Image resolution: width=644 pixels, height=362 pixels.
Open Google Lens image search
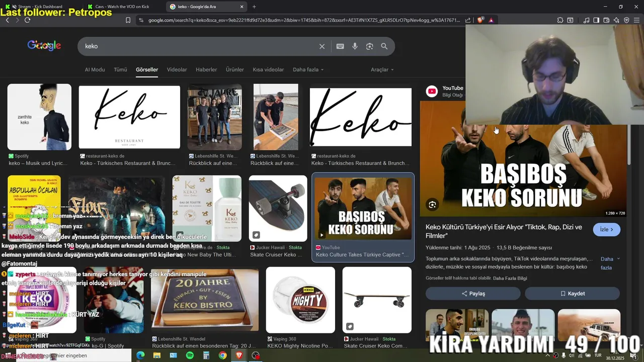click(369, 46)
